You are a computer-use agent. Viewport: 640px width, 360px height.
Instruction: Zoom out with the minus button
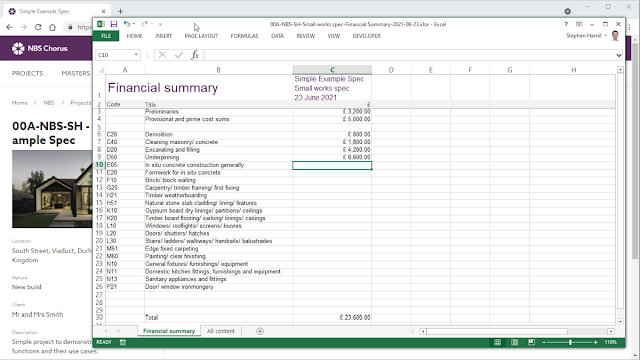[544, 342]
